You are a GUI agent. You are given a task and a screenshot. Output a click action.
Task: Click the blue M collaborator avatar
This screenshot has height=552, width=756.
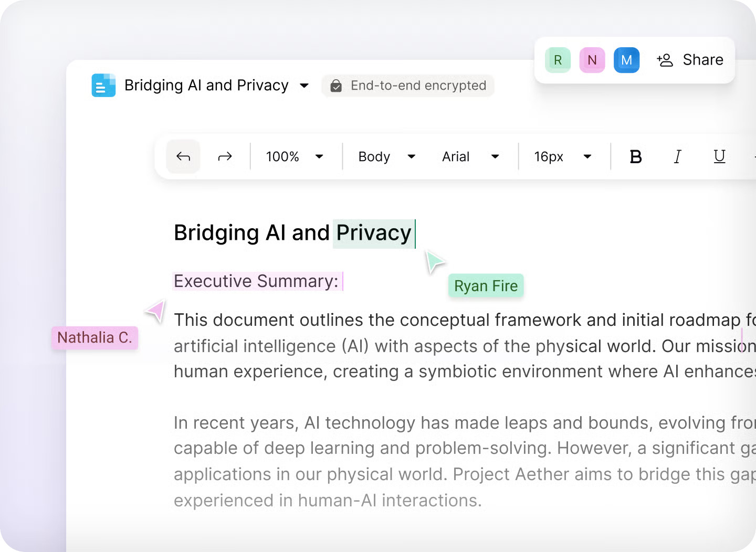(x=626, y=60)
